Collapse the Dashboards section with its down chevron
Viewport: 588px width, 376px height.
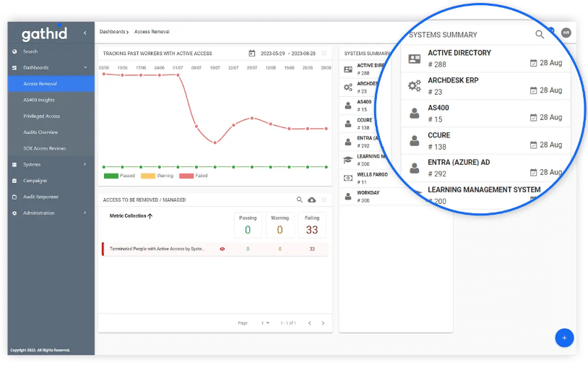point(85,68)
